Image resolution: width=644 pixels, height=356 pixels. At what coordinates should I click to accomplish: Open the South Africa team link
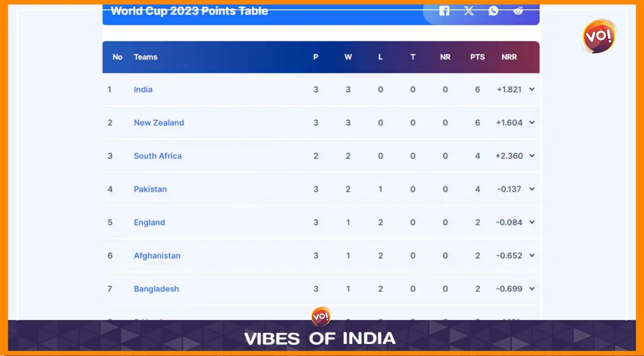click(158, 155)
